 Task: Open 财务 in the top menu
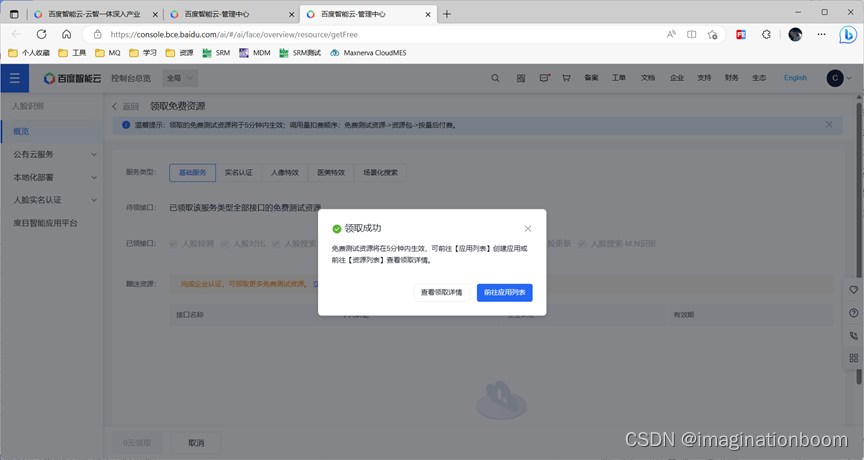coord(732,78)
